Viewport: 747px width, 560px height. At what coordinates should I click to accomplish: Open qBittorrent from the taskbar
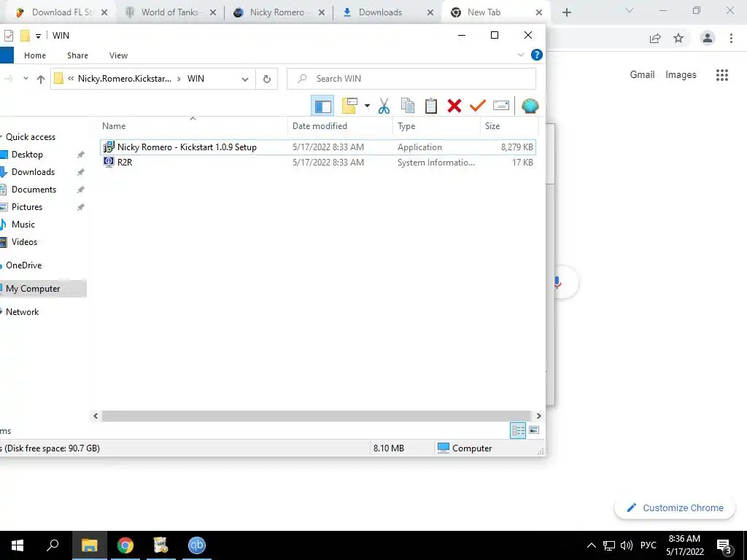pos(196,545)
